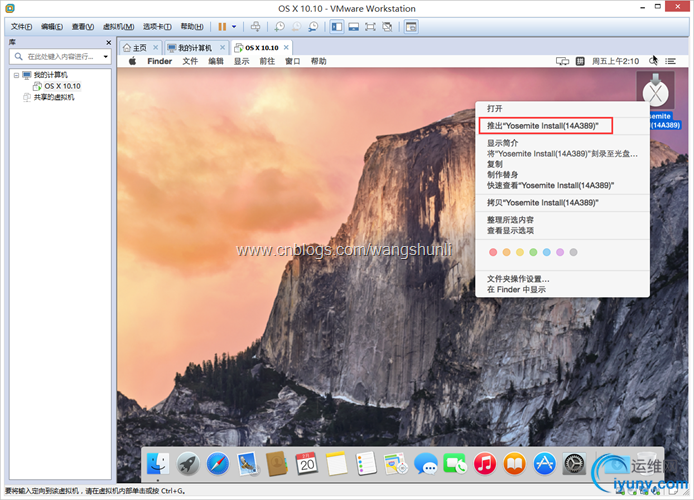Choose the burn-to-disc 刻录至光盘 option
The width and height of the screenshot is (694, 500).
(x=562, y=154)
